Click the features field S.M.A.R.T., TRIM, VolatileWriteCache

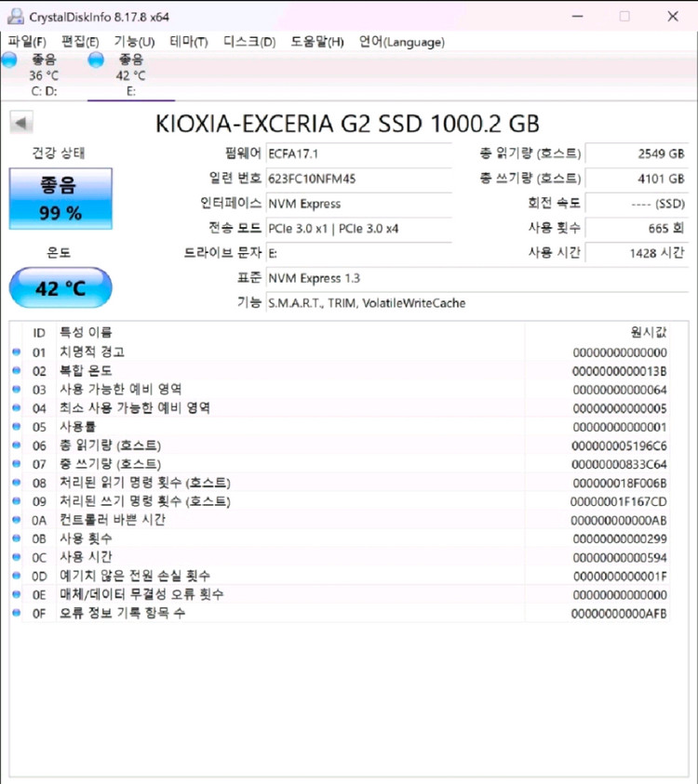click(x=477, y=303)
